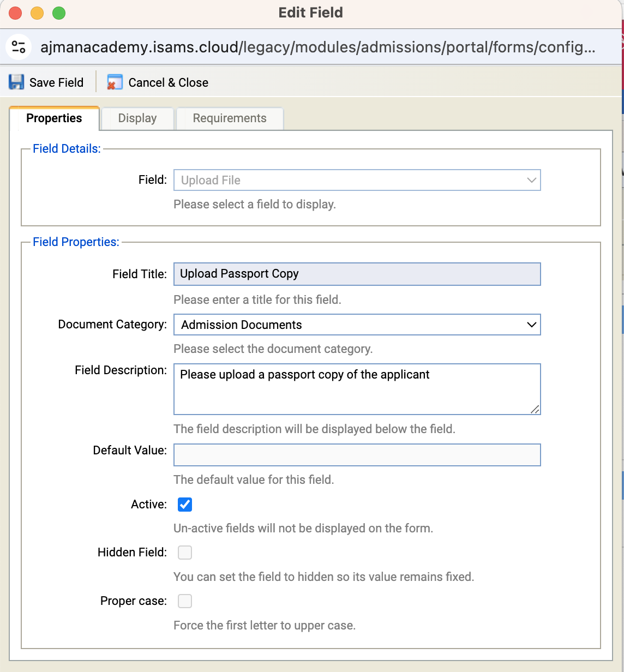Open site settings icon in address bar
This screenshot has height=672, width=624.
pyautogui.click(x=19, y=47)
